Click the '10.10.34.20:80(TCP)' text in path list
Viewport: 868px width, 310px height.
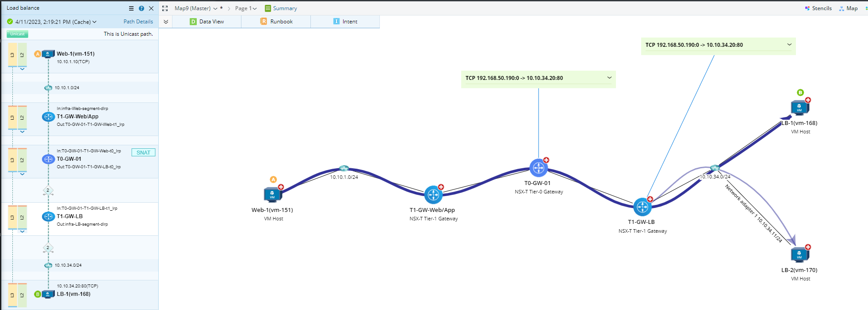tap(77, 286)
